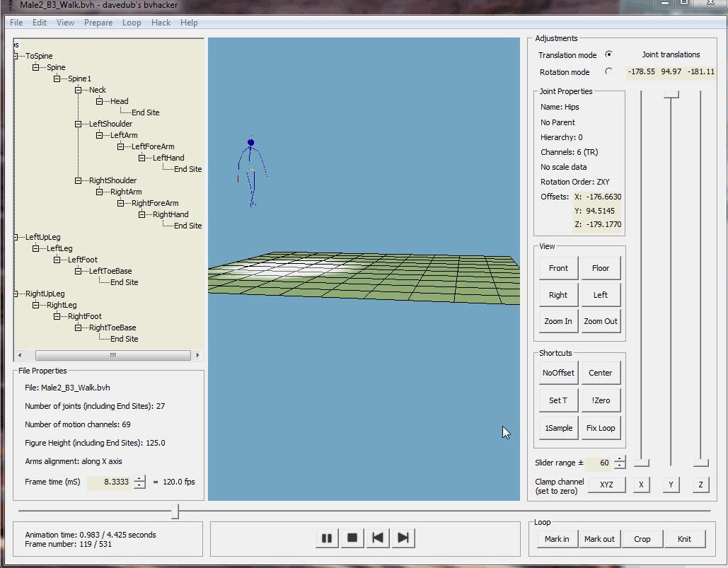Stop the animation with the stop icon
Screen dimensions: 728x568
pos(352,538)
